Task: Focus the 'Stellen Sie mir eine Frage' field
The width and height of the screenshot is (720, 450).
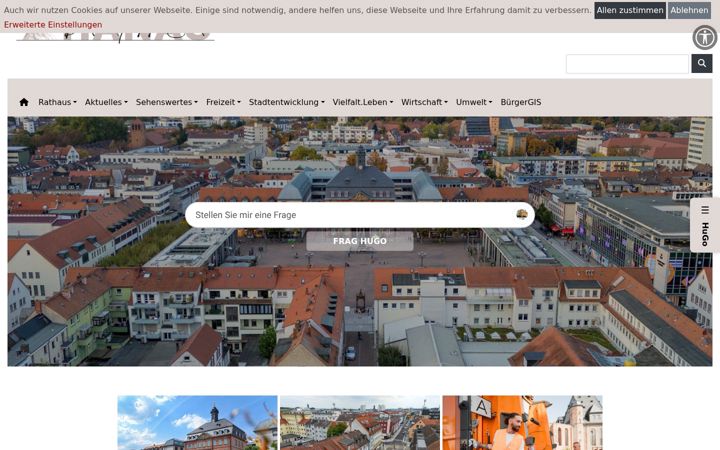Action: [x=360, y=215]
